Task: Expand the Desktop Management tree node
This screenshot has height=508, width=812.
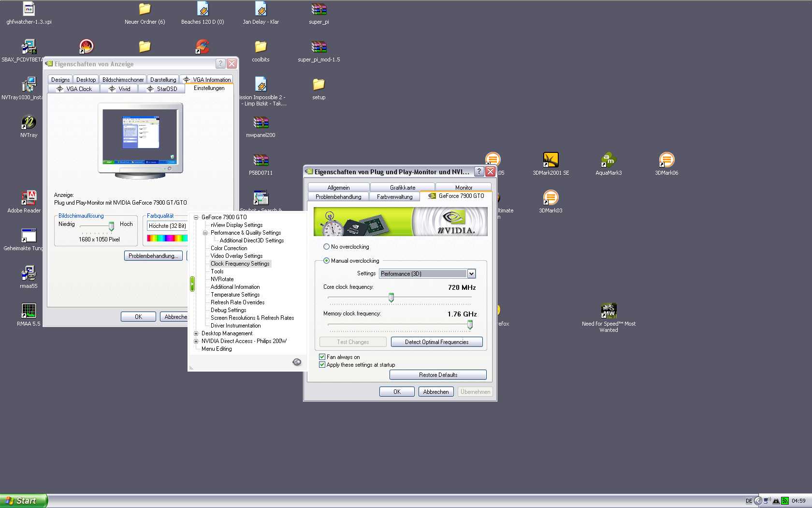Action: click(196, 333)
